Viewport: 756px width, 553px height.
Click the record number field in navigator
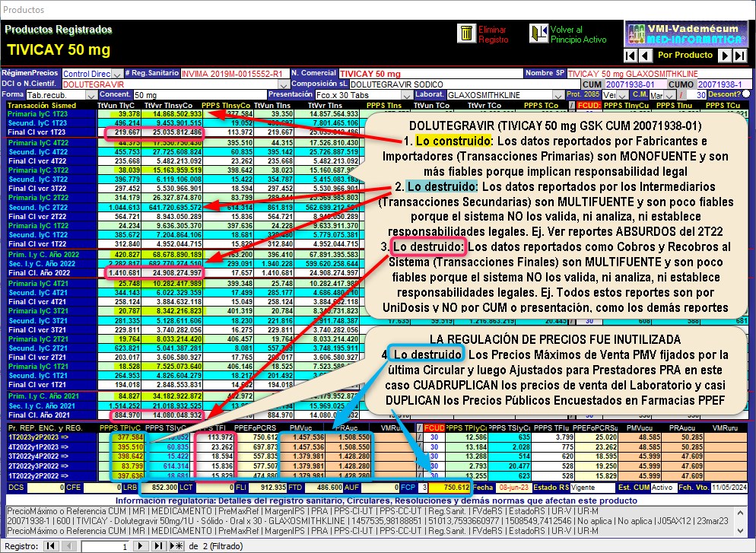coord(105,546)
